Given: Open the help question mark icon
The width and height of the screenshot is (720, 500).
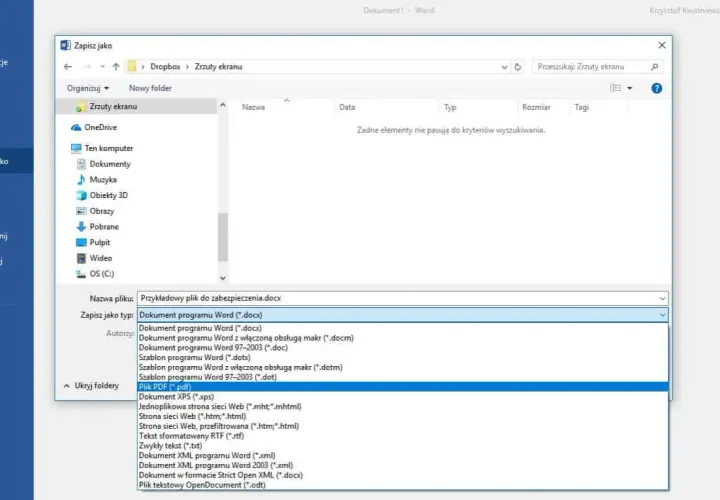Looking at the screenshot, I should [x=657, y=88].
